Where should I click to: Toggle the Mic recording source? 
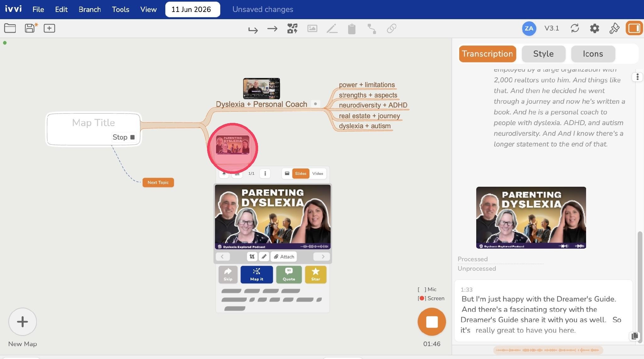click(427, 289)
